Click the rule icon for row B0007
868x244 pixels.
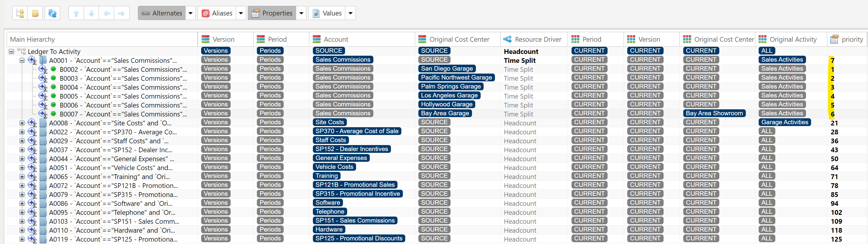(43, 114)
